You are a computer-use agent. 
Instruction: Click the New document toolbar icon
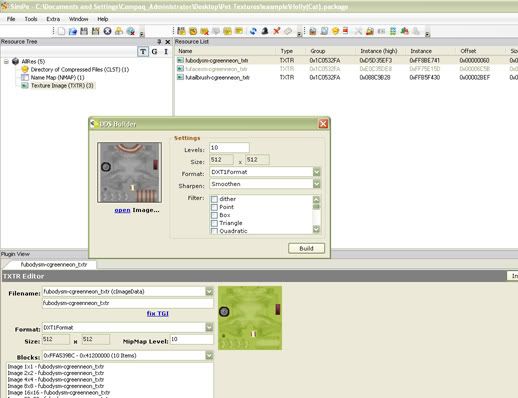point(61,31)
